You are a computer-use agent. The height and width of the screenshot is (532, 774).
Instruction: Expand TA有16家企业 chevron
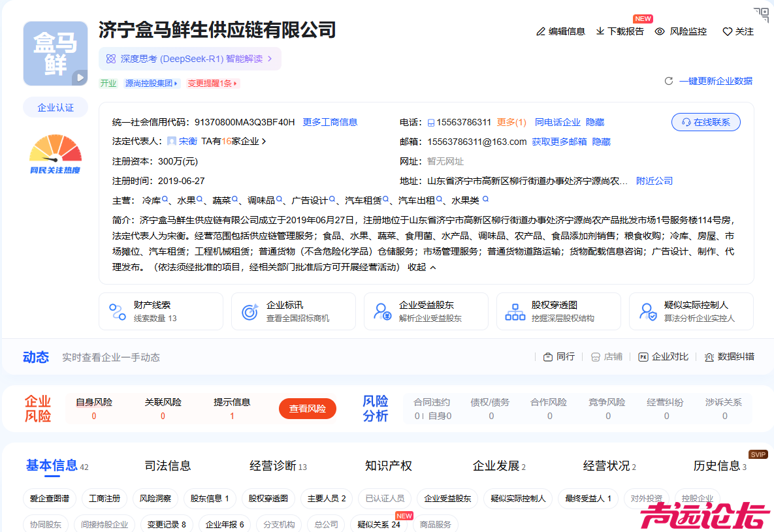click(264, 141)
